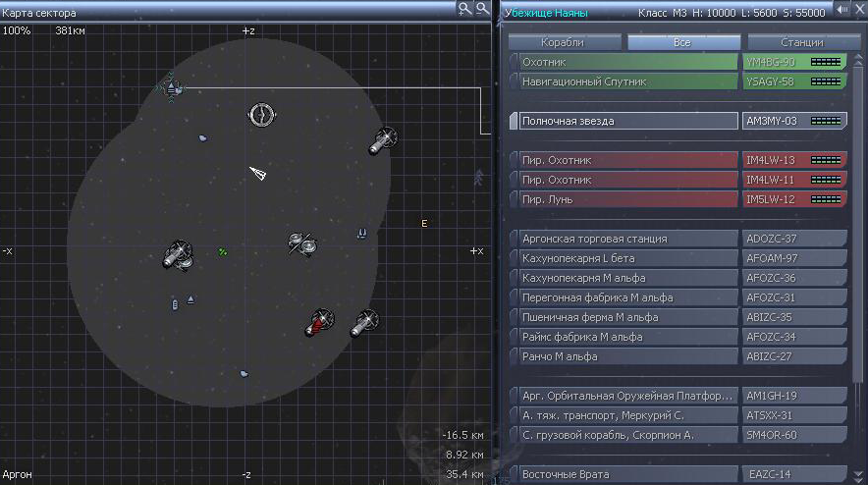Select the red pirate station icon

coord(319,322)
